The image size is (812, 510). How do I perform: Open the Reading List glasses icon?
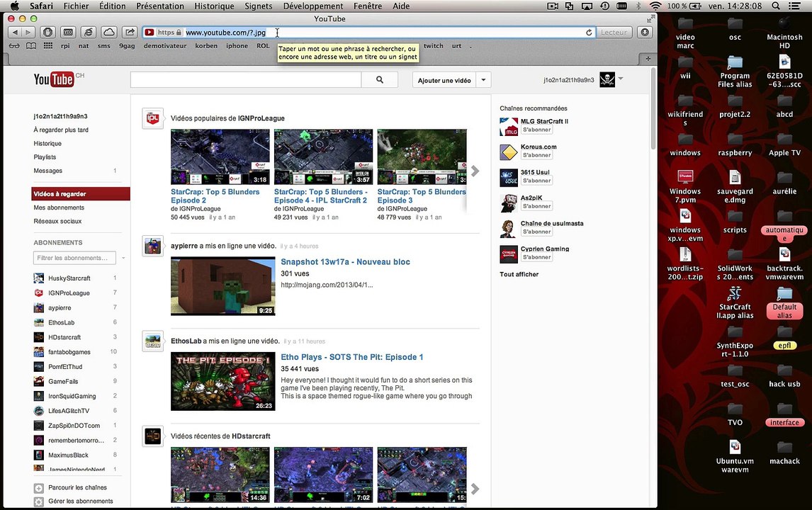14,45
